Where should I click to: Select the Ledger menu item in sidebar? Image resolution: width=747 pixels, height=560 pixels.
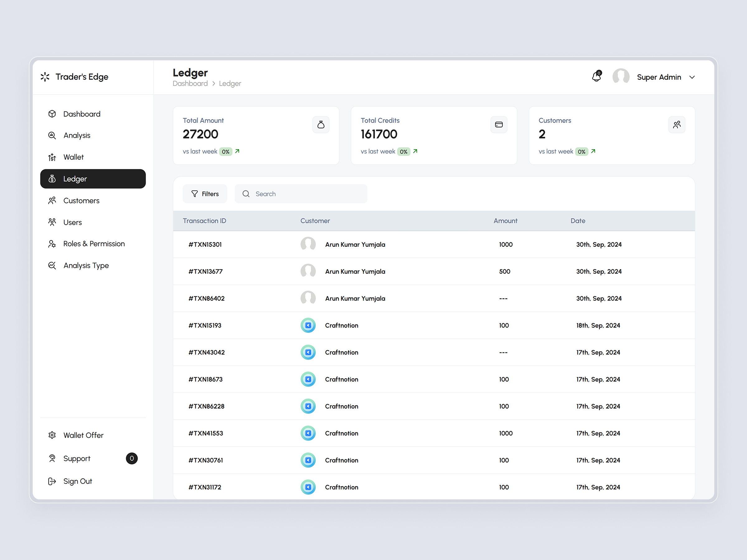point(75,179)
